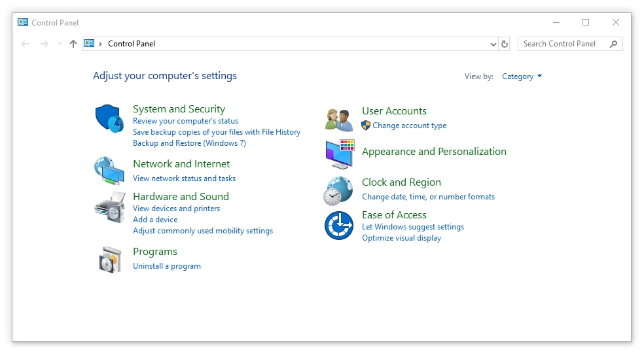Open User Accounts heading
The image size is (644, 355).
tap(394, 111)
